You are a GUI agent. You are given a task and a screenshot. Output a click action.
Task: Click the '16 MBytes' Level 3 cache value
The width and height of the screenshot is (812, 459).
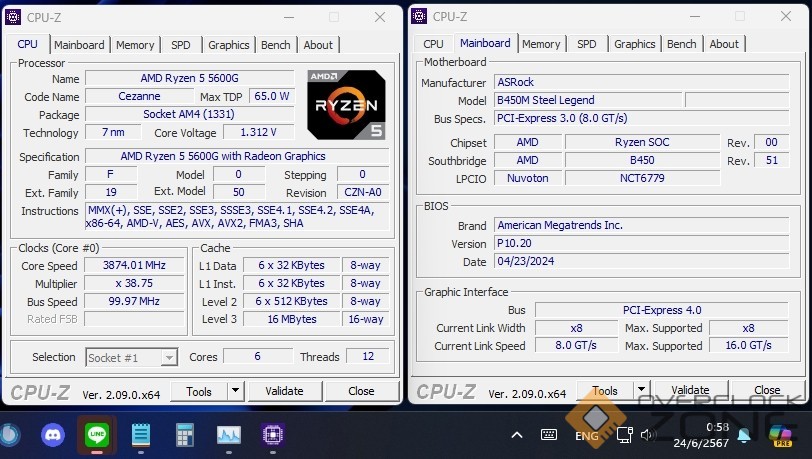point(292,319)
